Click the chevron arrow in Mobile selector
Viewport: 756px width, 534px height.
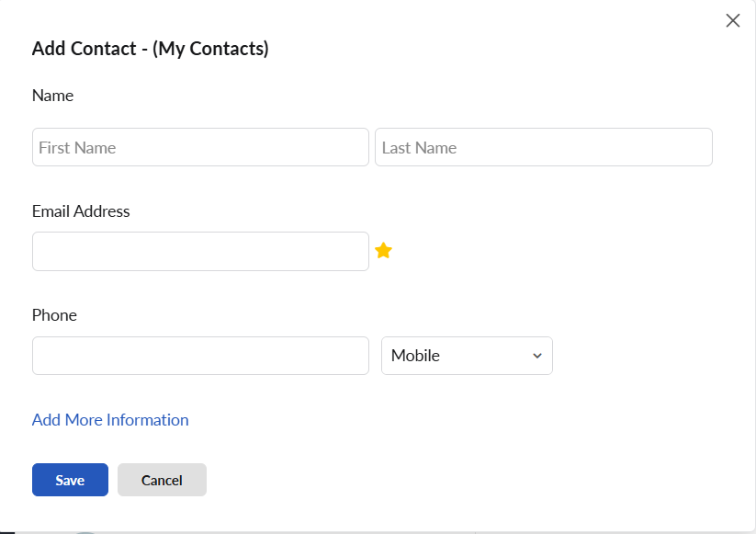tap(537, 356)
